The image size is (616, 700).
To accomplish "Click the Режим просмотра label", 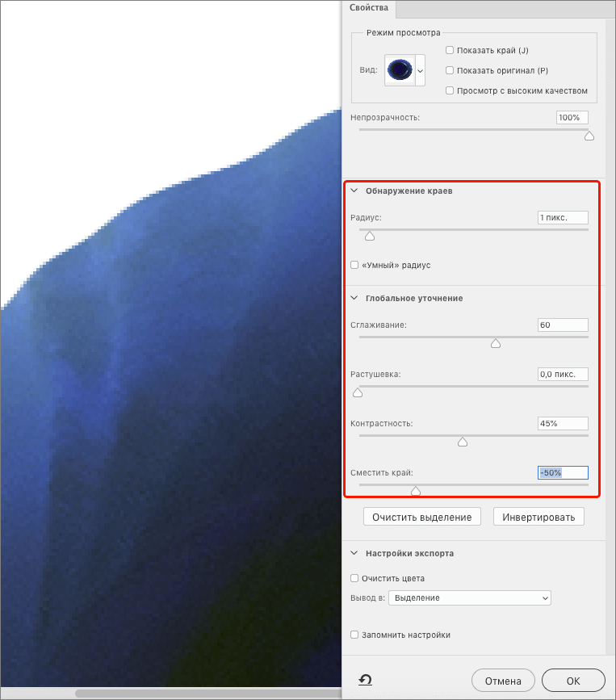I will click(404, 32).
